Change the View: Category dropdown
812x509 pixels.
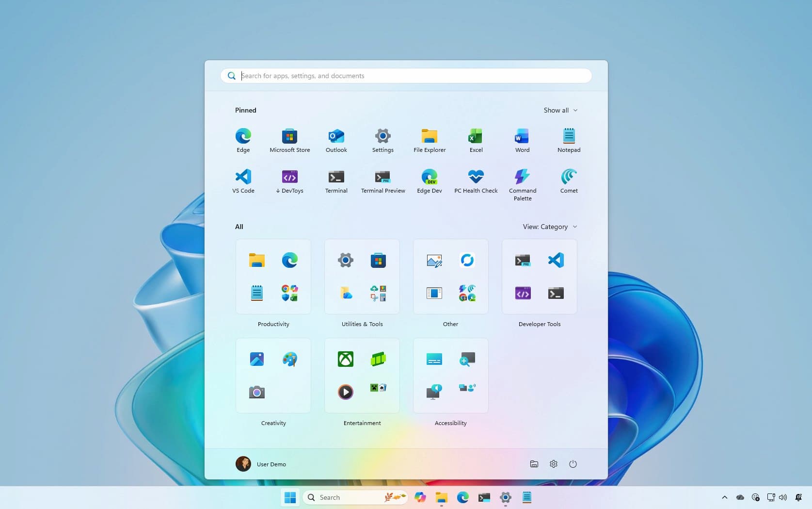[550, 227]
